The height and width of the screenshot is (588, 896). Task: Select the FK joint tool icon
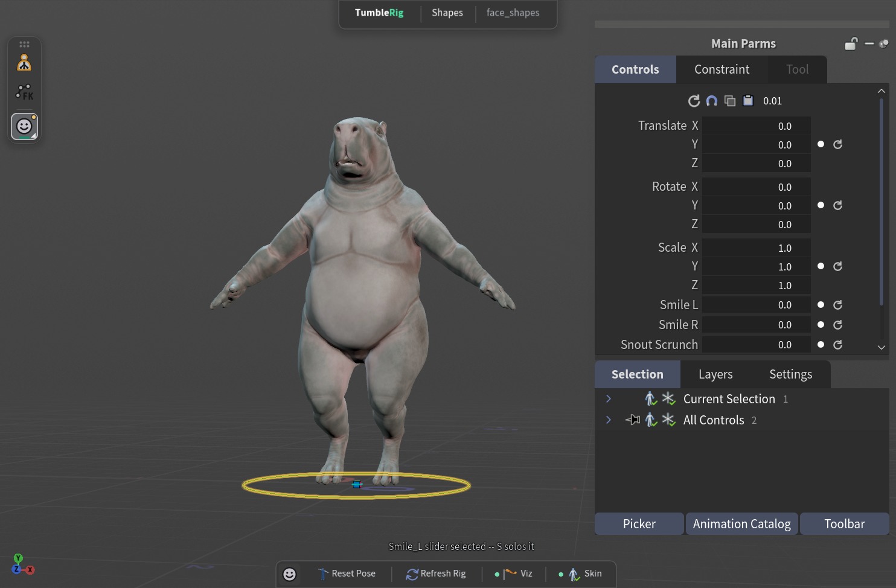pos(24,92)
